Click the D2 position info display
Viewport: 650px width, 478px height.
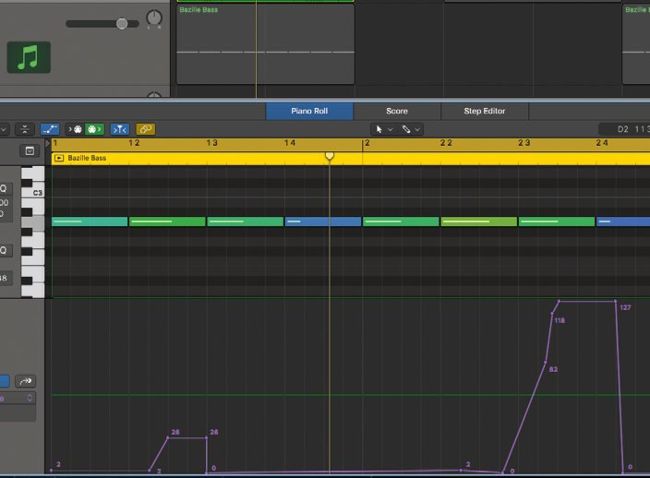(x=624, y=129)
